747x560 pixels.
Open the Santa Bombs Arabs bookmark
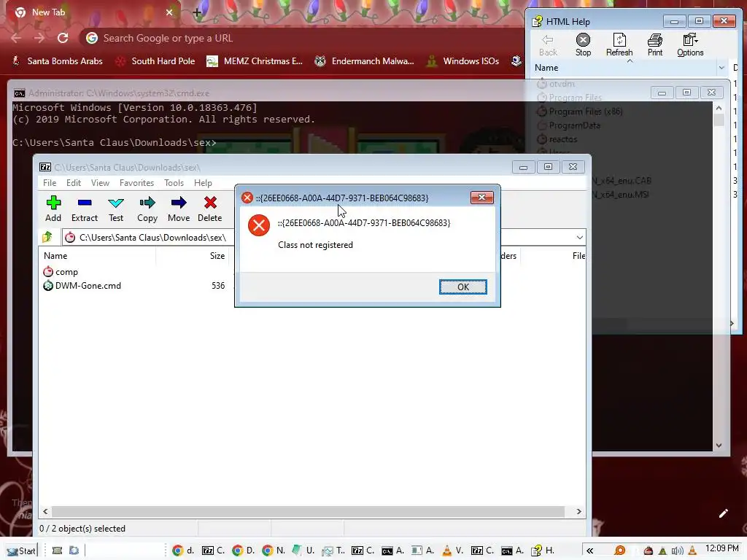coord(58,61)
